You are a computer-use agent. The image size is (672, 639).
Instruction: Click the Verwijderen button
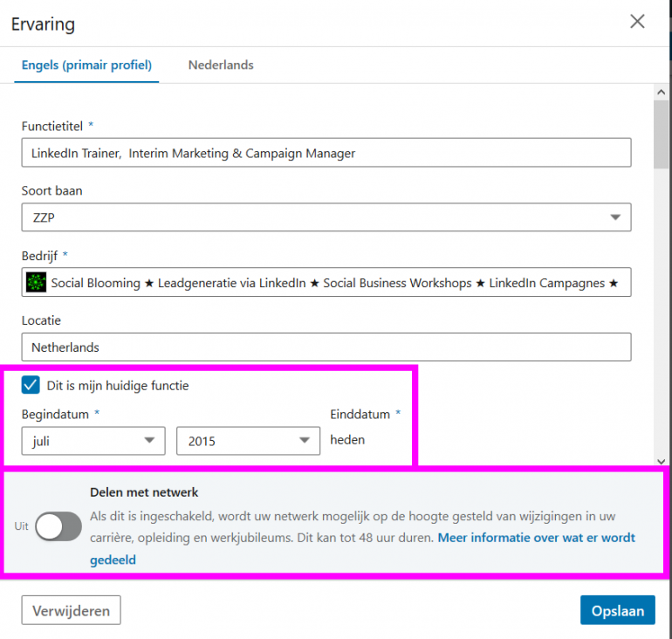point(72,610)
